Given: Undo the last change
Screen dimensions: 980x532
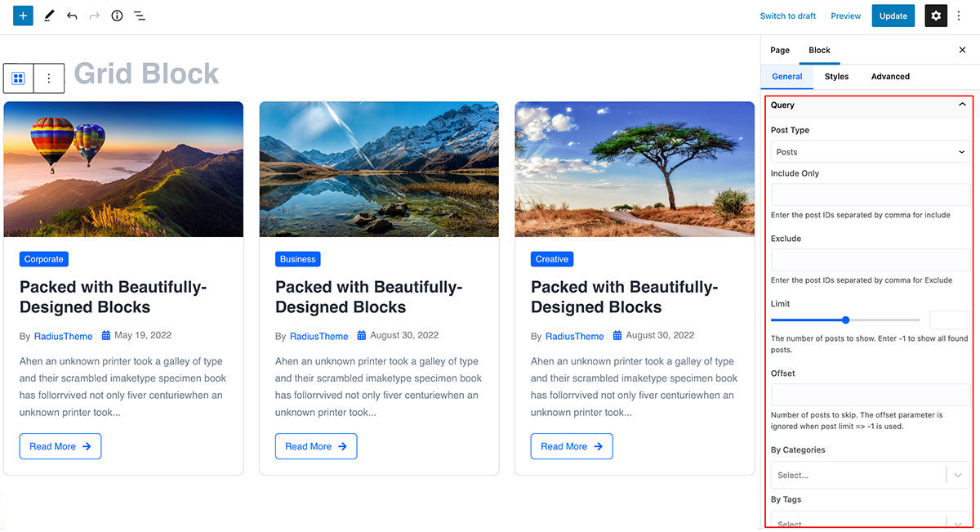Looking at the screenshot, I should (x=72, y=16).
